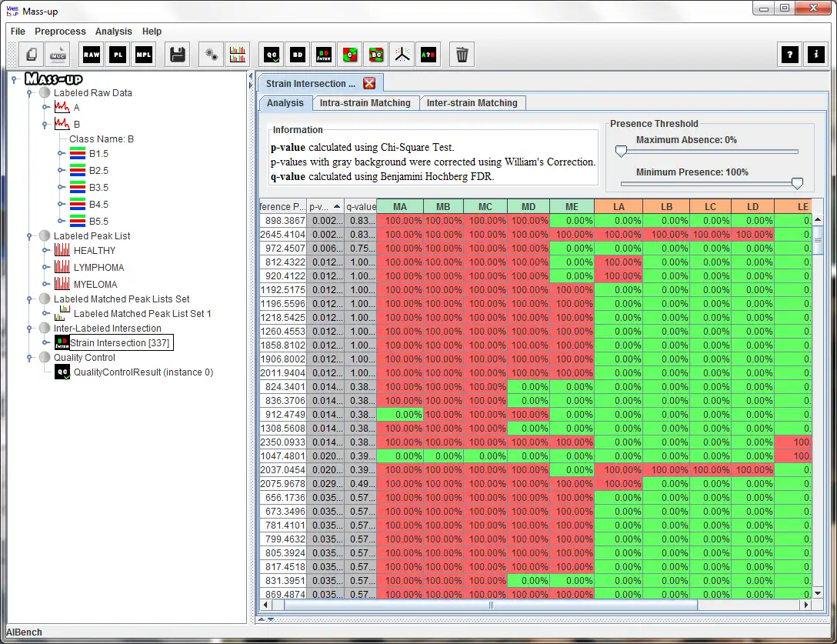Image resolution: width=837 pixels, height=644 pixels.
Task: Click the horizontal scrollbar right arrow
Action: pyautogui.click(x=806, y=605)
